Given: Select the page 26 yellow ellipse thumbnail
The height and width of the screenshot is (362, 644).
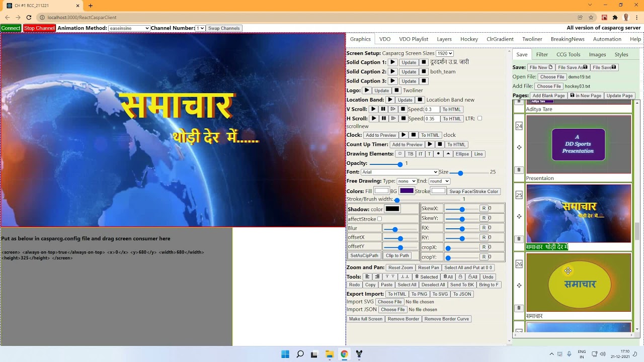Looking at the screenshot, I should tap(578, 283).
